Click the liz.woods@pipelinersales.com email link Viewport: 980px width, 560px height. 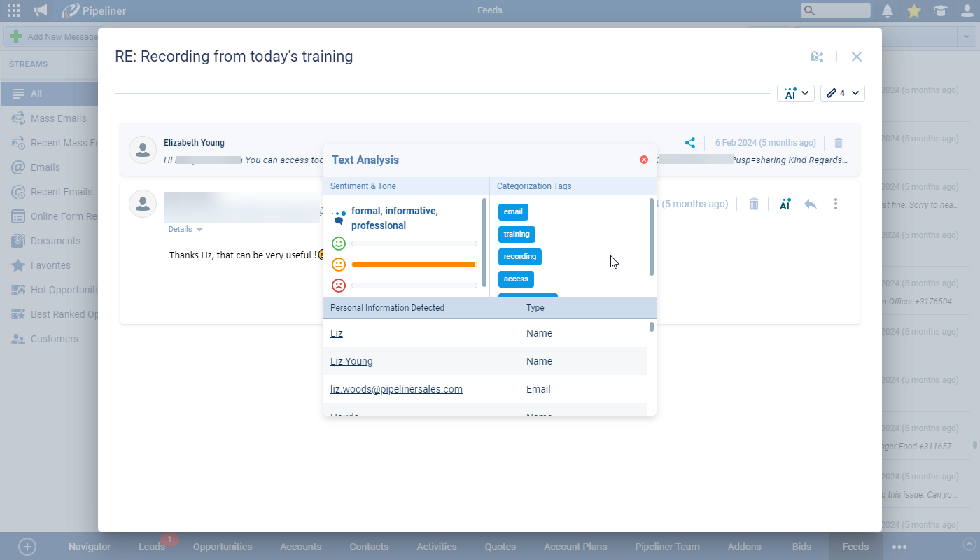[396, 389]
